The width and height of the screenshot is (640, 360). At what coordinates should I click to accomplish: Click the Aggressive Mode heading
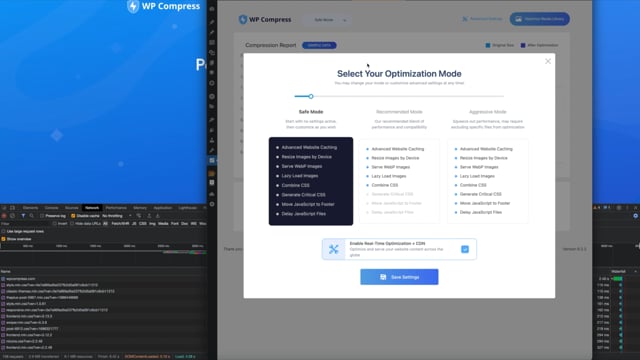coord(488,111)
